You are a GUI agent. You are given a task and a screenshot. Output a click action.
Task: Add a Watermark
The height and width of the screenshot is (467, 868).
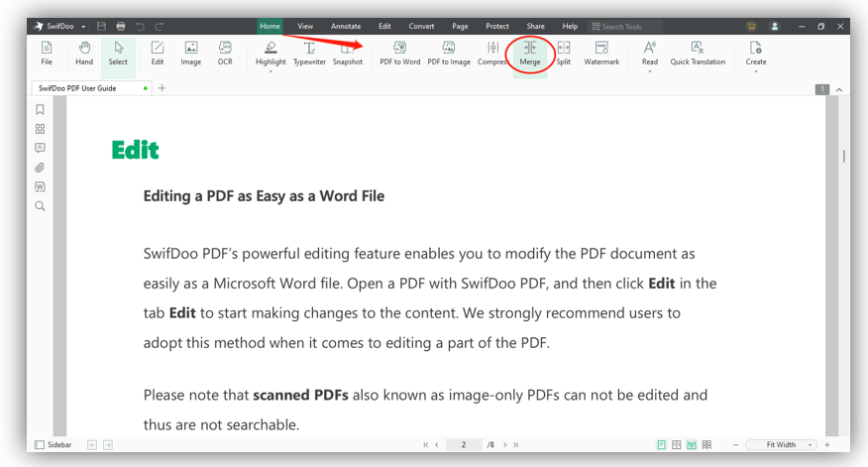point(601,54)
